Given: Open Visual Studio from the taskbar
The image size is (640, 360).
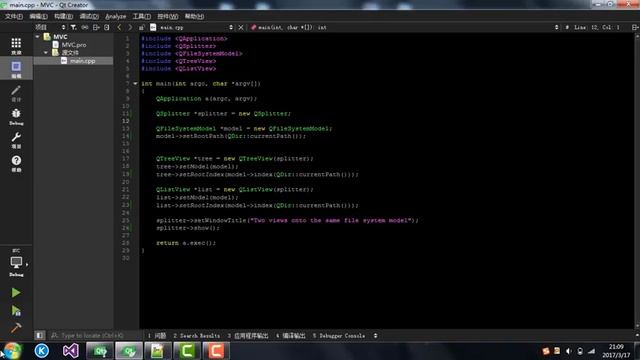Looking at the screenshot, I should click(71, 351).
